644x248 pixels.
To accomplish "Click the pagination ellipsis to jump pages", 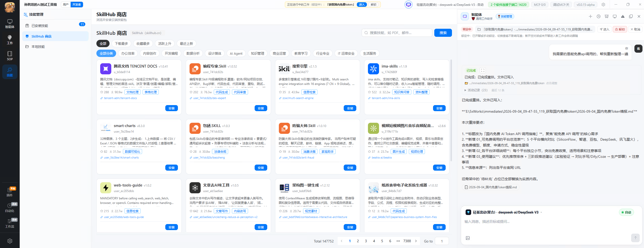I will 398,241.
